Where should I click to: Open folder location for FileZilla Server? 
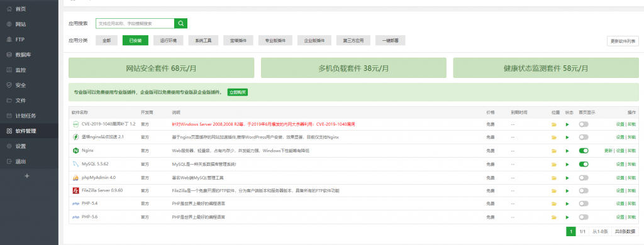(553, 191)
